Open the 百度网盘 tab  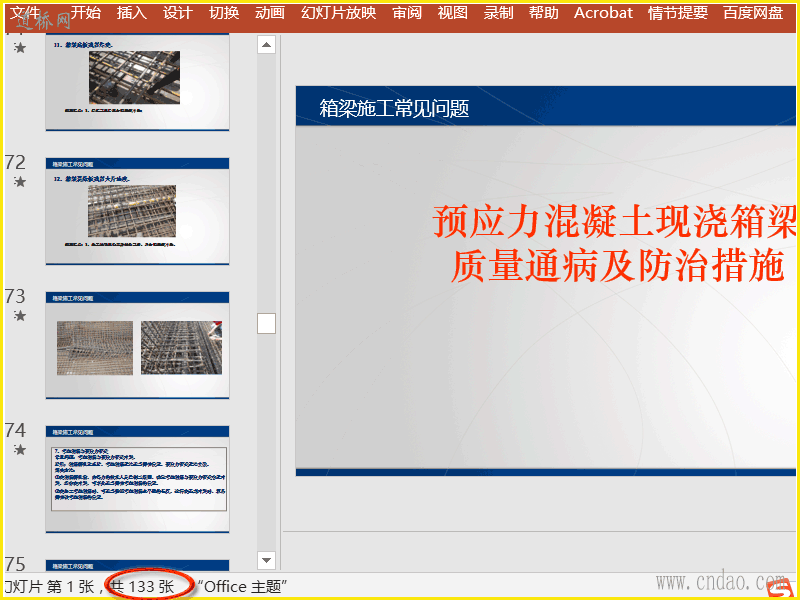tap(754, 13)
